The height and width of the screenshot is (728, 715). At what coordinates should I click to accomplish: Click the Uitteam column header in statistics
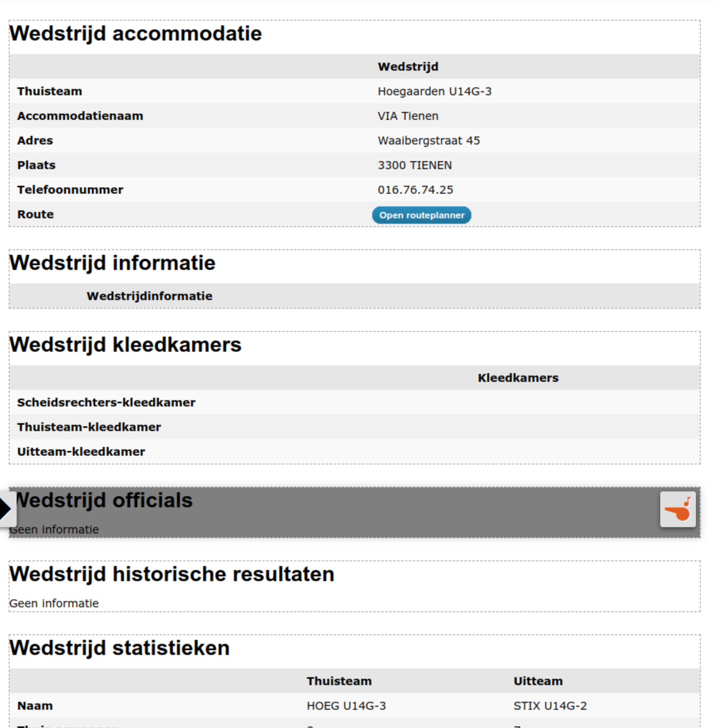[x=538, y=681]
